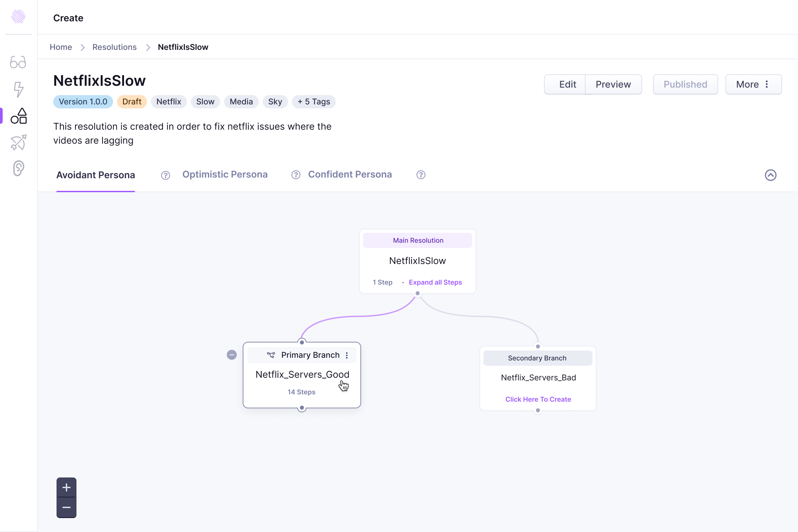Screen dimensions: 798x532
Task: Click the Published button
Action: [685, 84]
